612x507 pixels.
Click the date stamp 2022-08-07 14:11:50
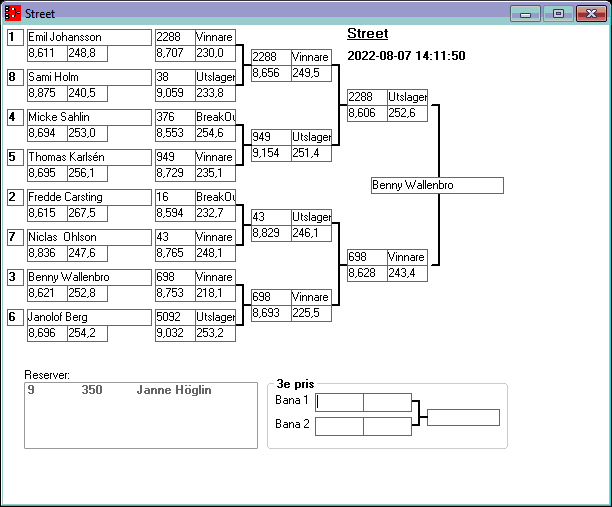pyautogui.click(x=406, y=56)
